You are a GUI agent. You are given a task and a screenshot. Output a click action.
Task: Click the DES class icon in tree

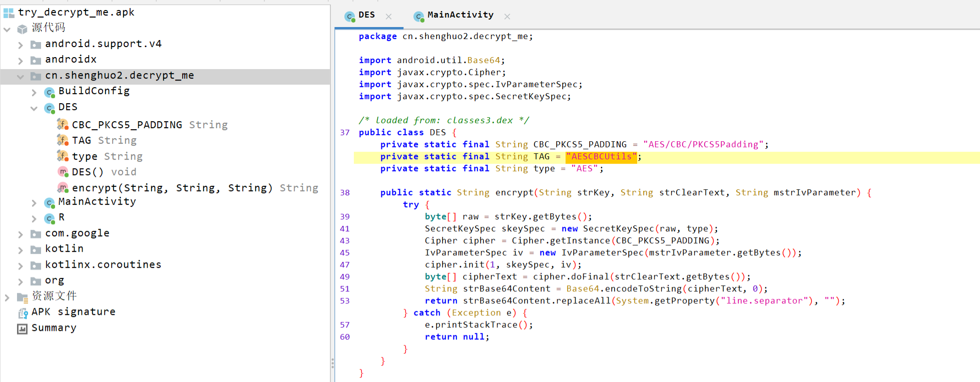(x=49, y=108)
